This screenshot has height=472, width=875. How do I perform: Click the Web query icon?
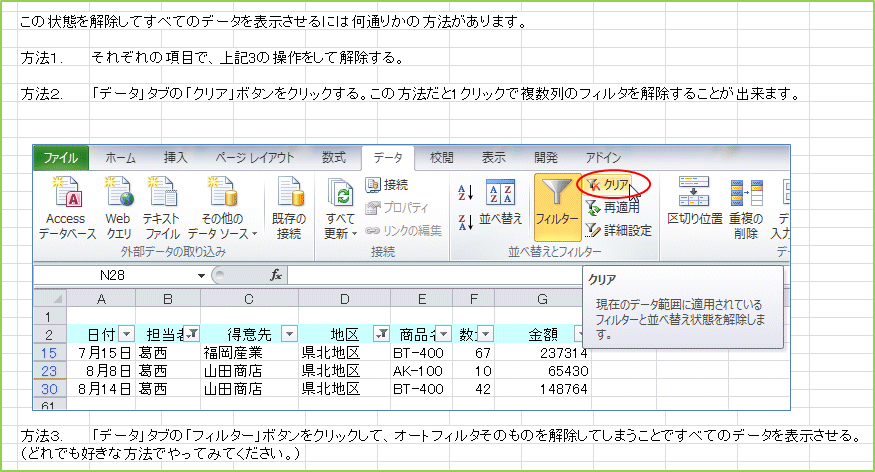118,208
